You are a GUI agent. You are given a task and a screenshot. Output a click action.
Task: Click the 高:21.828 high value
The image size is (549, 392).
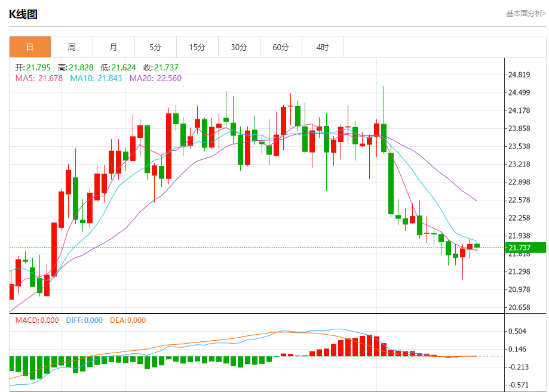pos(76,67)
